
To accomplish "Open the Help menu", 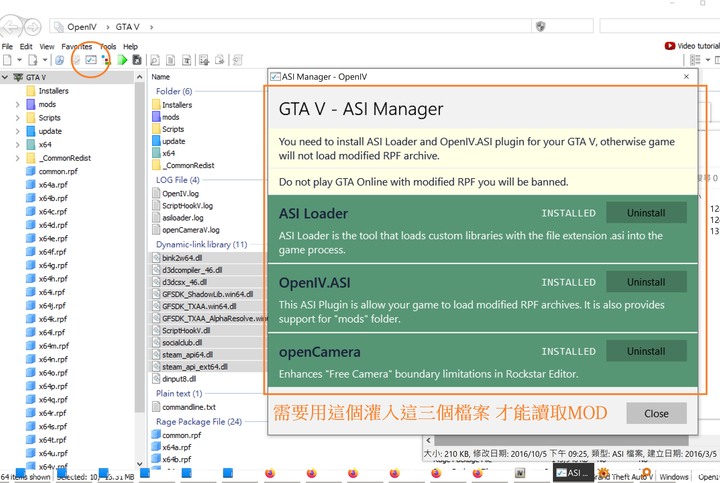I will coord(130,46).
